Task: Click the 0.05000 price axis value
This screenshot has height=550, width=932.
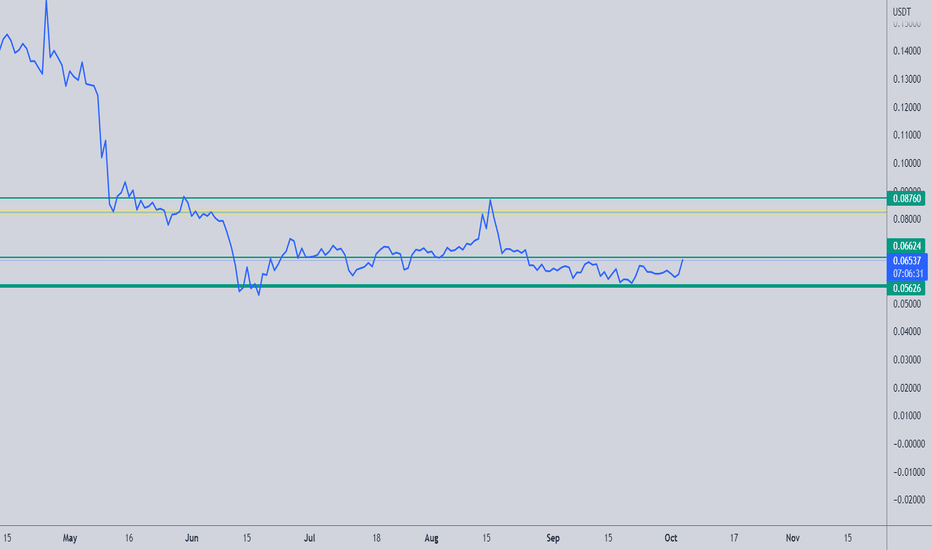Action: pyautogui.click(x=906, y=304)
